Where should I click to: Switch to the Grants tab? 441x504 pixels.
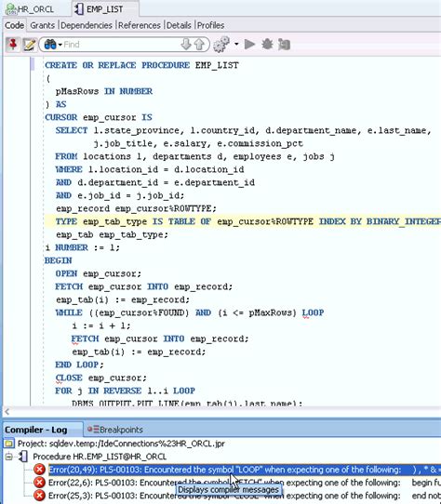coord(42,25)
